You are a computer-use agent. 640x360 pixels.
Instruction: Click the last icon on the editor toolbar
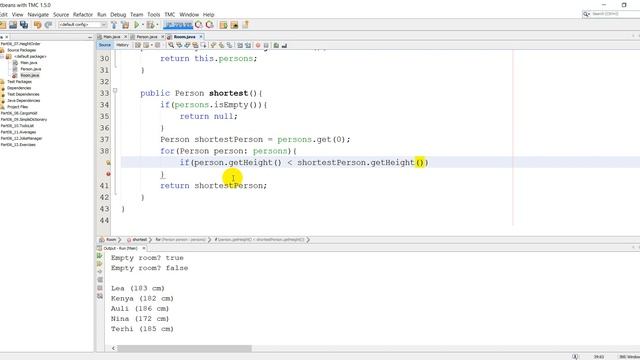click(284, 45)
